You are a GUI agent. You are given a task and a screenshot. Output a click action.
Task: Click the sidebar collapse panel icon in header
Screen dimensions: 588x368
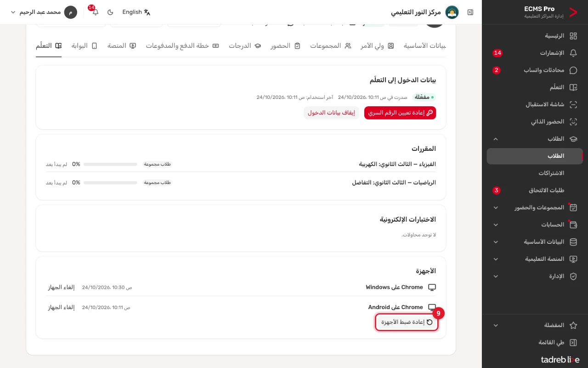(x=470, y=12)
